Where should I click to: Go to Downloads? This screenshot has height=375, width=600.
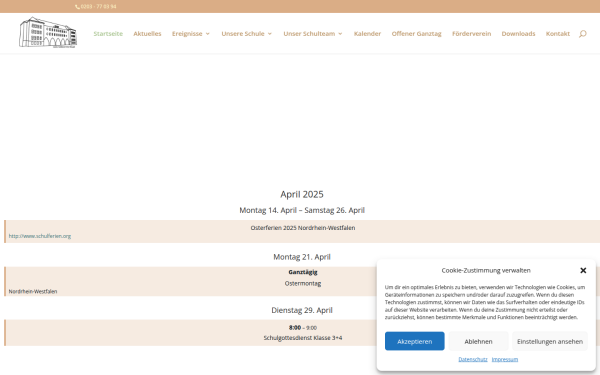(x=518, y=34)
